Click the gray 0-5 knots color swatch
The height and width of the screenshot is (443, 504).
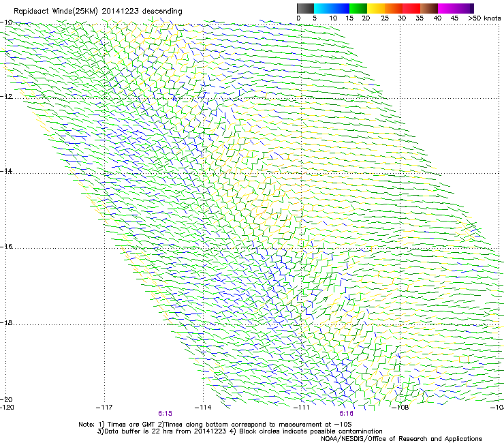305,8
